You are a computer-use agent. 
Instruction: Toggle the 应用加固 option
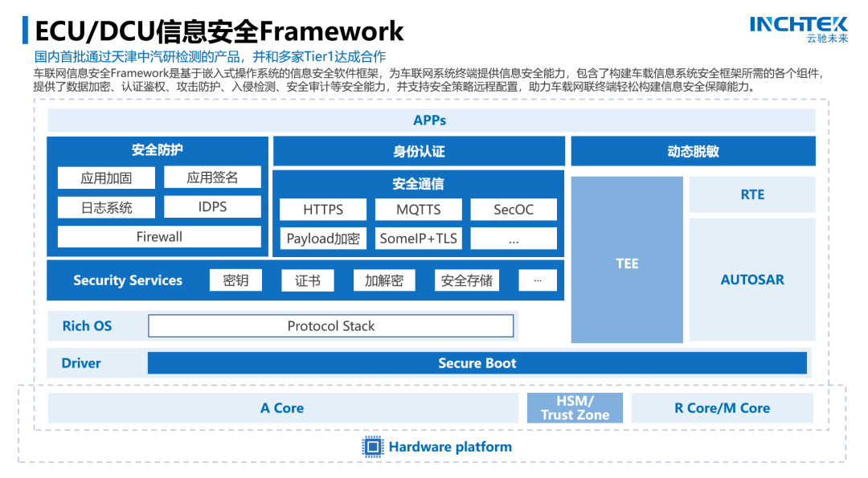[106, 177]
